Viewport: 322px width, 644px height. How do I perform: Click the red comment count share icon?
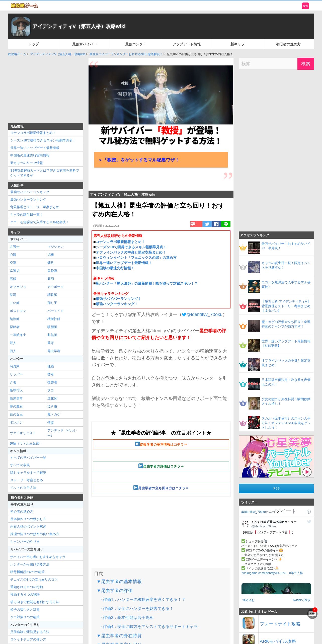(x=196, y=224)
